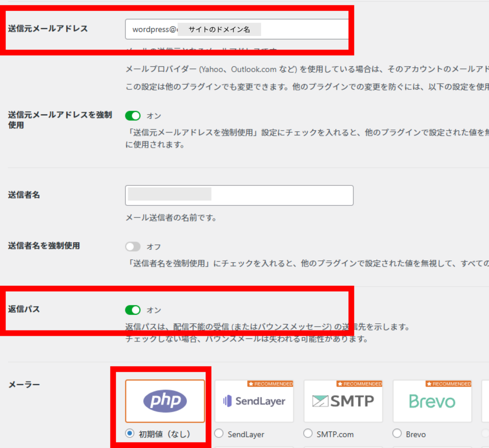Choose the Brevo radio button
Viewport: 489px width, 448px height.
pos(397,433)
